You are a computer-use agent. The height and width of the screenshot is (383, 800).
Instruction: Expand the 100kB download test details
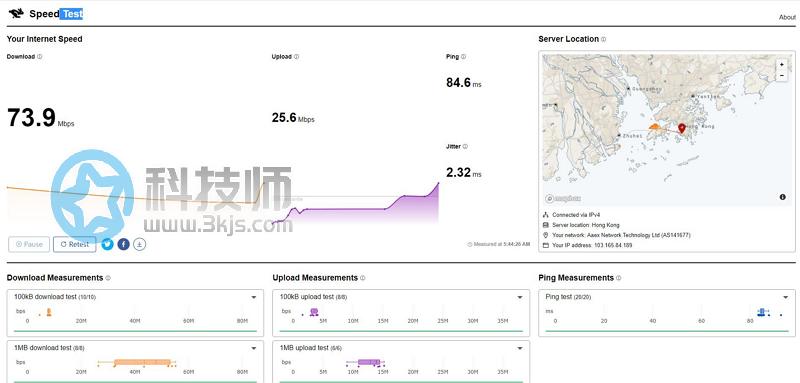click(254, 297)
